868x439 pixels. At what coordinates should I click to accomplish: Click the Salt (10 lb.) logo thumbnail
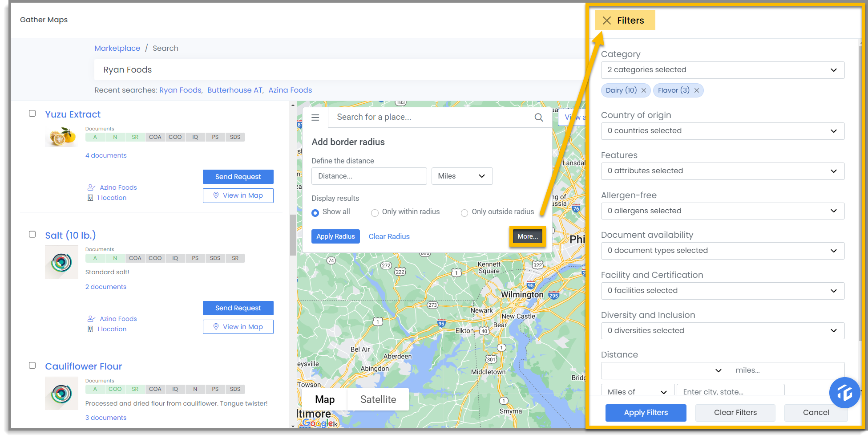(61, 262)
